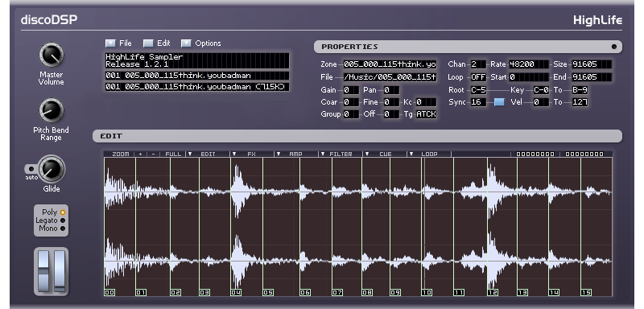Click cue marker 09

pyautogui.click(x=395, y=293)
